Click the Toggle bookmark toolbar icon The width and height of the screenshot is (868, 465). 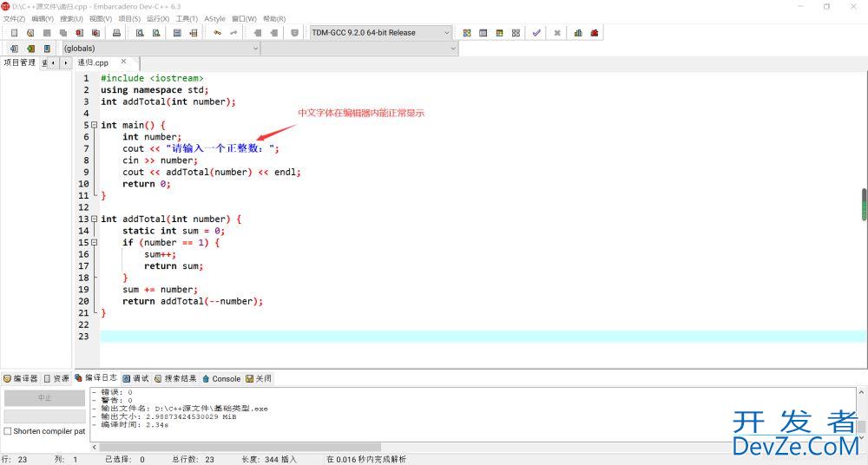(x=294, y=33)
